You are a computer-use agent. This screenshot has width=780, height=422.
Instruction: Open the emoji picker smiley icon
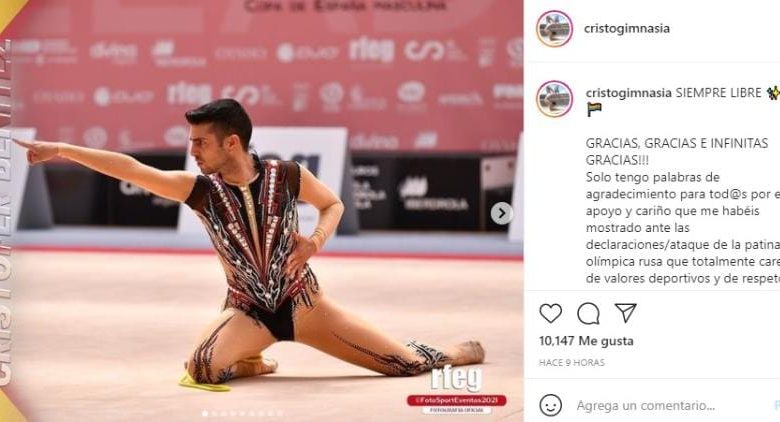(550, 406)
